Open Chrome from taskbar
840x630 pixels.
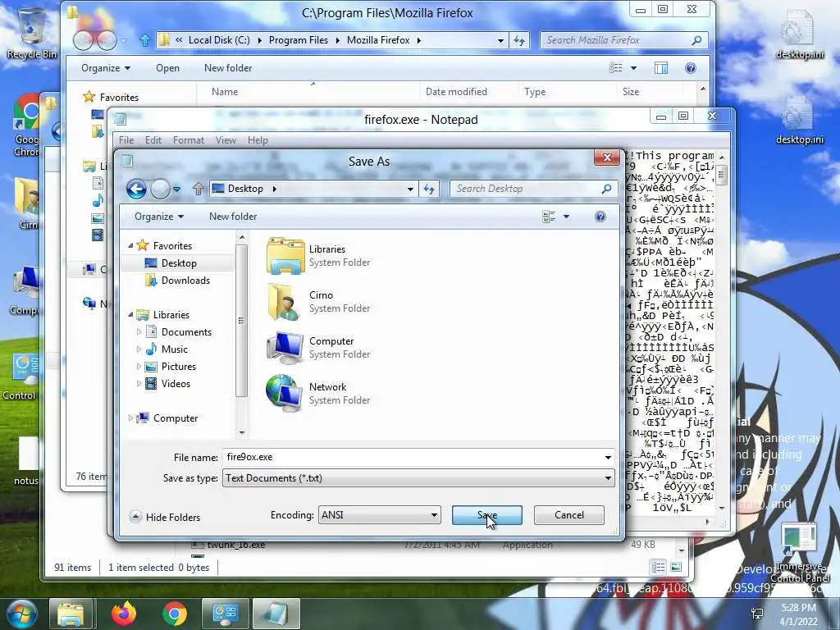(x=174, y=614)
